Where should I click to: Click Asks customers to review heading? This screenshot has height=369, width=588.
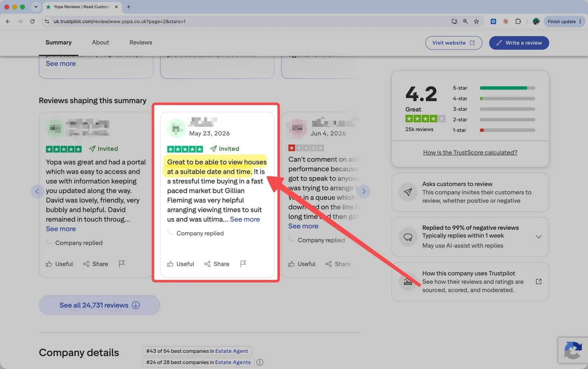(457, 184)
